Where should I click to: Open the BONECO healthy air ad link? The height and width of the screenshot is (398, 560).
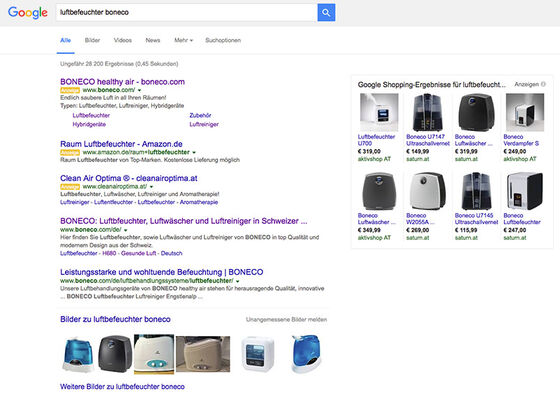click(122, 82)
